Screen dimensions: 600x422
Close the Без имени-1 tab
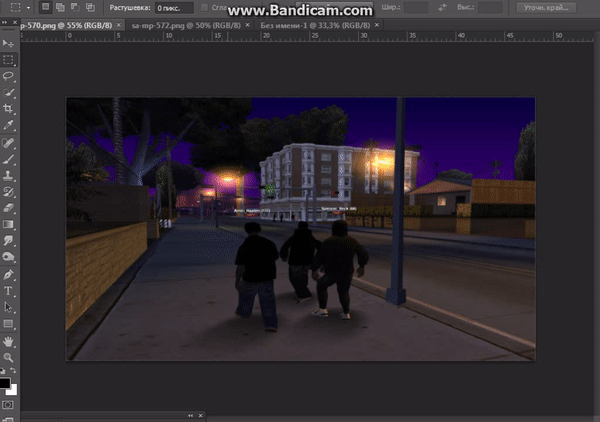[377, 25]
